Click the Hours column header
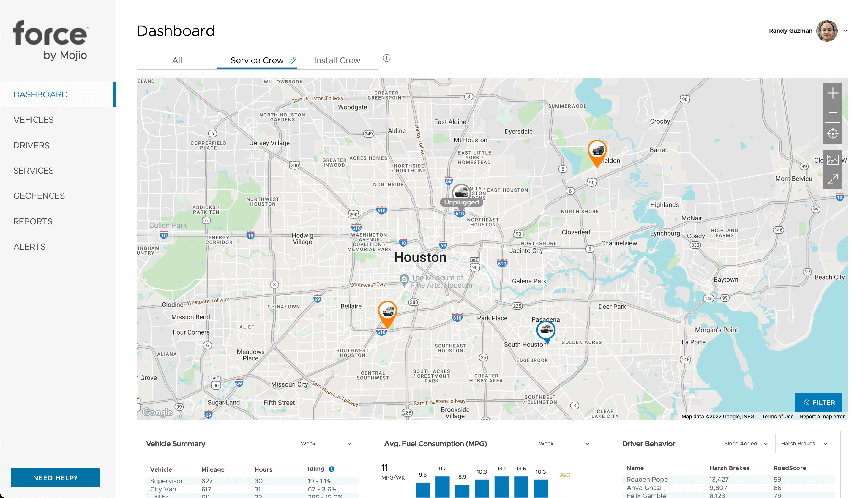The width and height of the screenshot is (868, 498). click(x=263, y=469)
